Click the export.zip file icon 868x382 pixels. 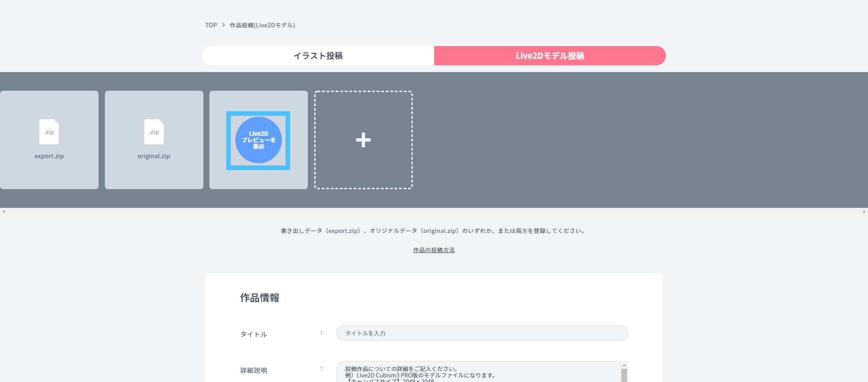click(49, 132)
